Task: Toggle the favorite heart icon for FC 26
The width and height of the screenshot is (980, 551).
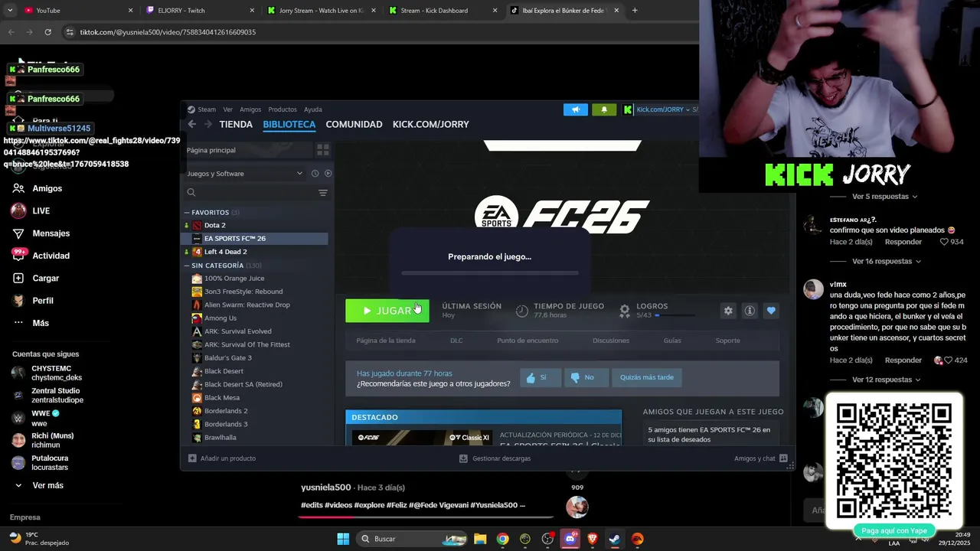Action: [x=771, y=311]
